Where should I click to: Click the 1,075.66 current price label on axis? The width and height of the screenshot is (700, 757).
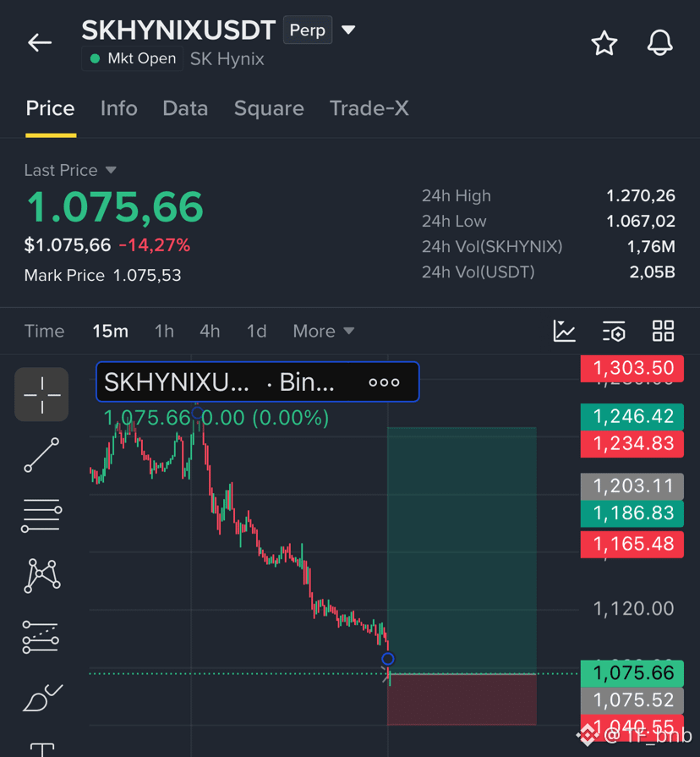pyautogui.click(x=632, y=673)
